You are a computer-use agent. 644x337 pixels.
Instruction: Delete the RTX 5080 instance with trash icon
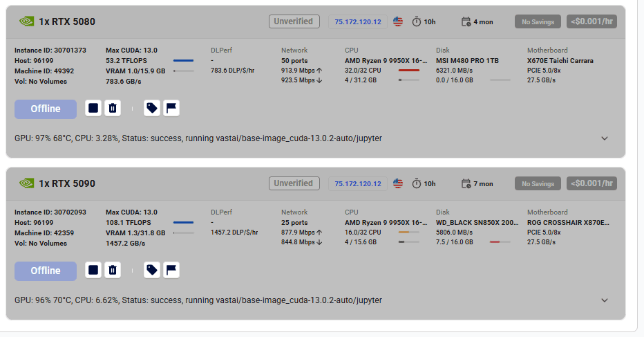point(113,108)
